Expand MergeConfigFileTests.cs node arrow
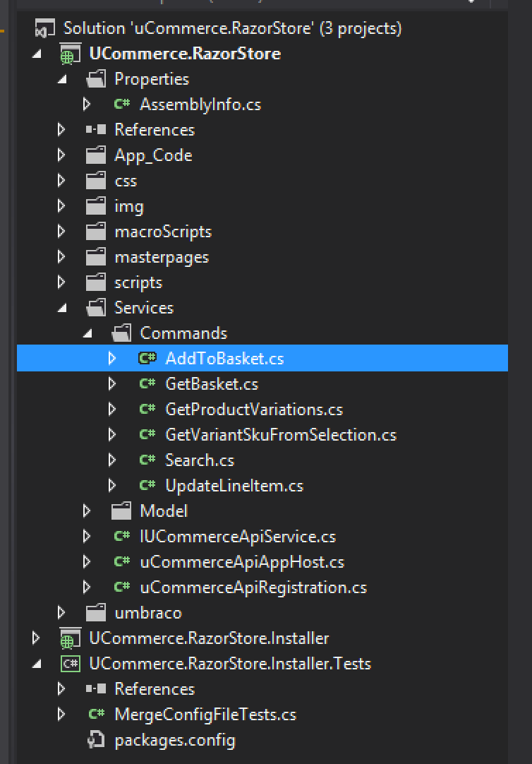The height and width of the screenshot is (764, 532). (61, 714)
